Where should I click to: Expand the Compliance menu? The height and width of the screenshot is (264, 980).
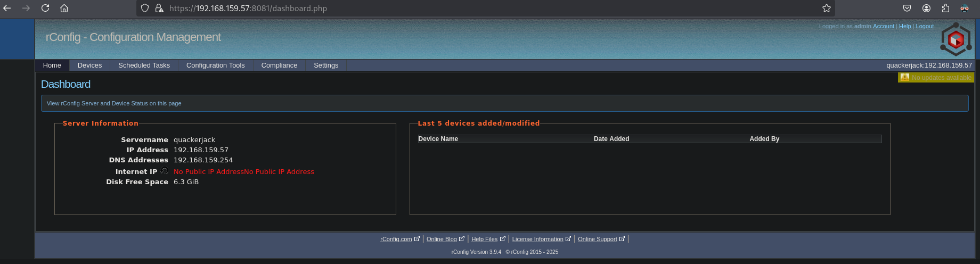279,65
